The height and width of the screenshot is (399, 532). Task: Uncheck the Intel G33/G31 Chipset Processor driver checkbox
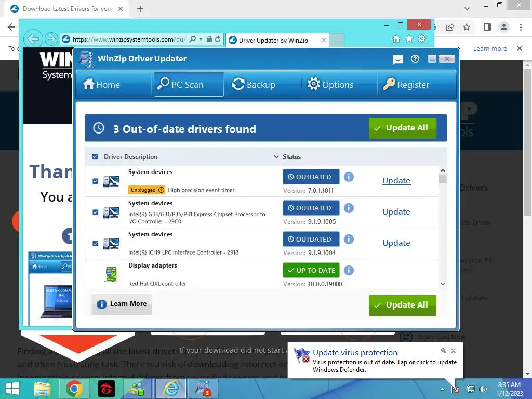96,212
